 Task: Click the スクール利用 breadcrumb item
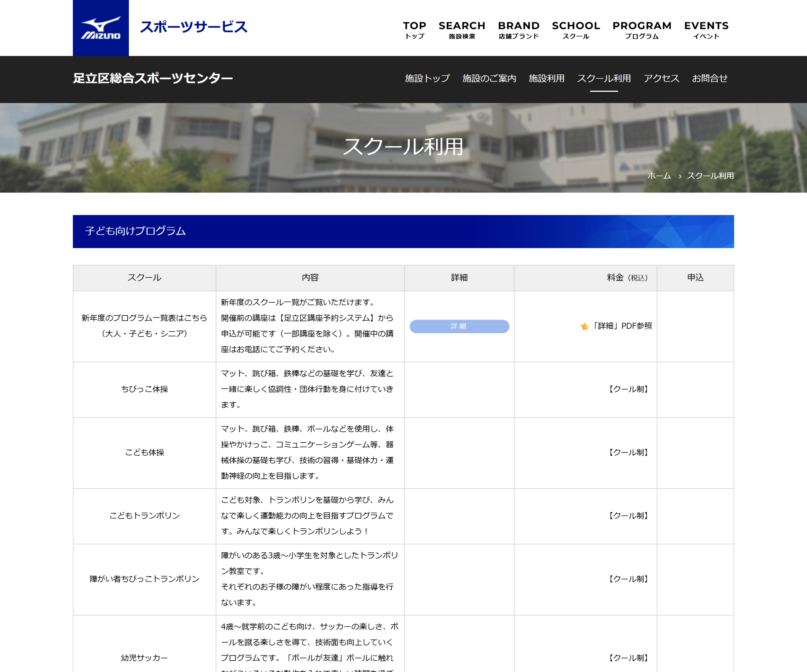710,176
